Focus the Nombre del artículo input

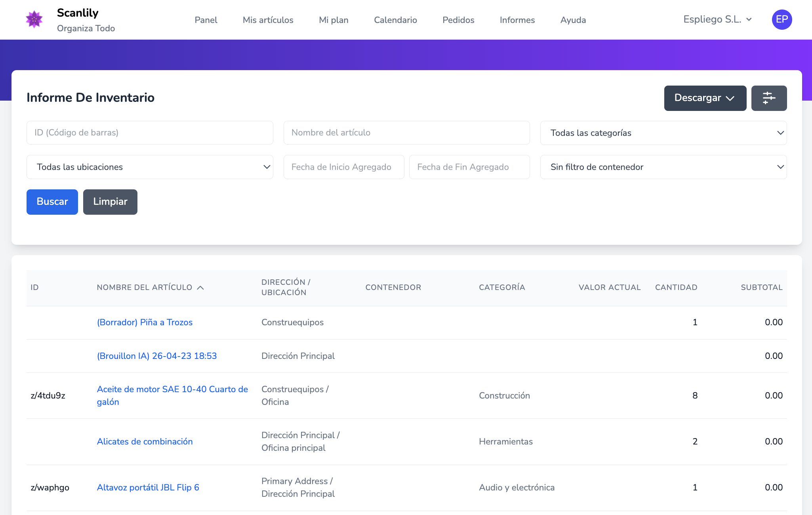(406, 133)
